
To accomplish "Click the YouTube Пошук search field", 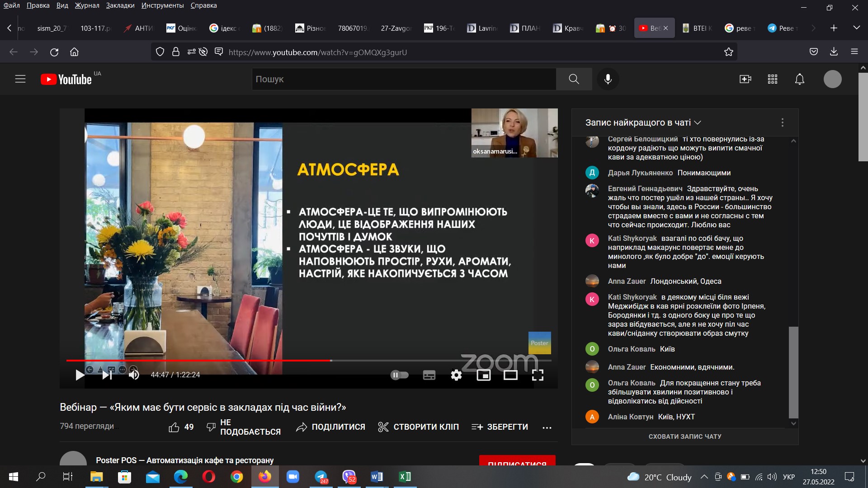I will coord(403,79).
